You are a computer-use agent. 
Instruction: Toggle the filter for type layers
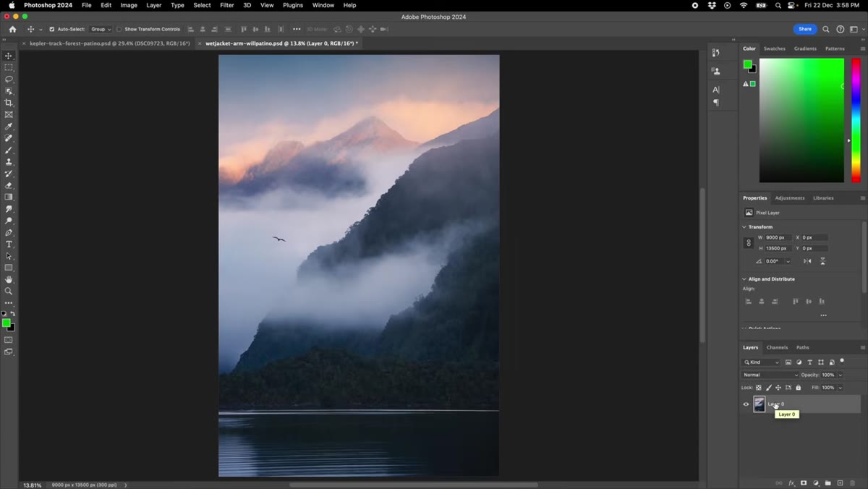click(x=810, y=362)
